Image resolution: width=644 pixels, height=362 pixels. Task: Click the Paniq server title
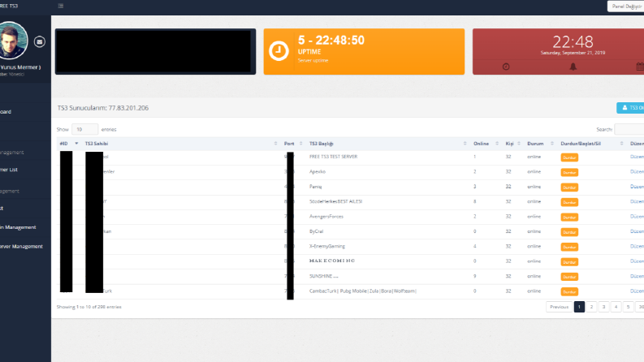315,187
